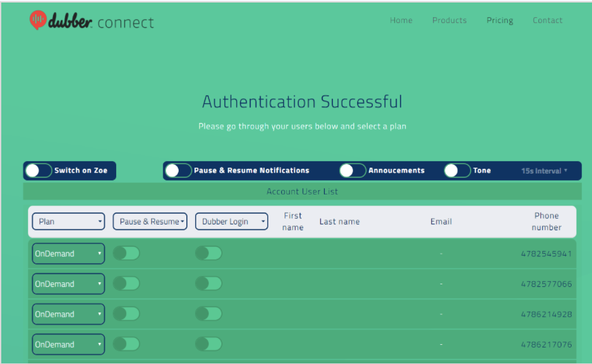This screenshot has width=592, height=364.
Task: Toggle Dubber Login for 4782577066
Action: coord(209,283)
